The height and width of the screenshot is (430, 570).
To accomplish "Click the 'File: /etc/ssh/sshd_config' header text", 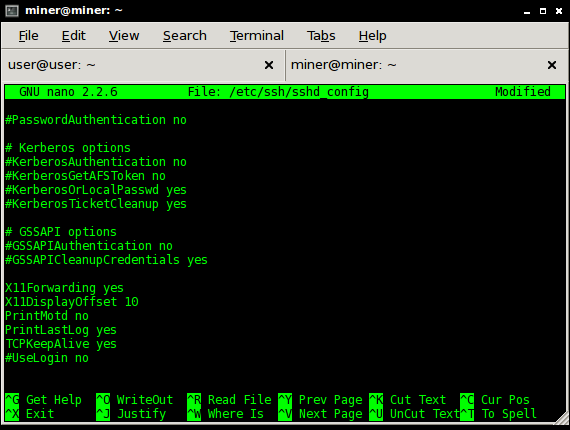I will 278,92.
